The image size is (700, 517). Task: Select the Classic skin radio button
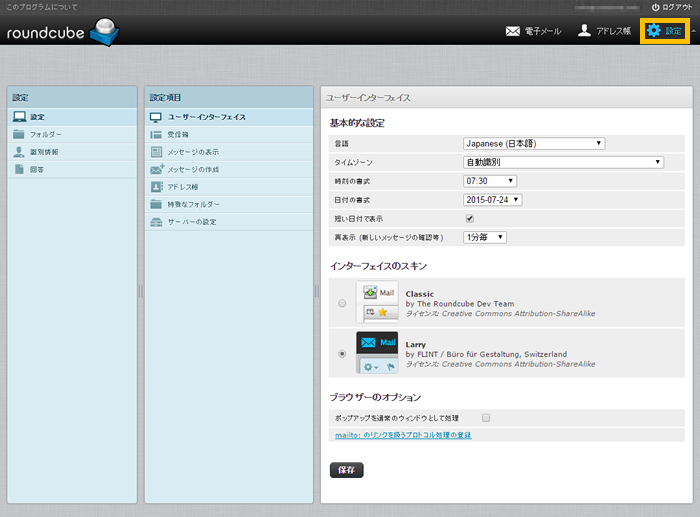point(343,302)
